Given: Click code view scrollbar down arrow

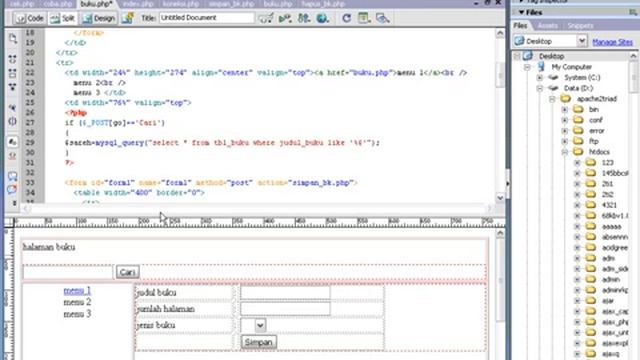Looking at the screenshot, I should pyautogui.click(x=500, y=198).
